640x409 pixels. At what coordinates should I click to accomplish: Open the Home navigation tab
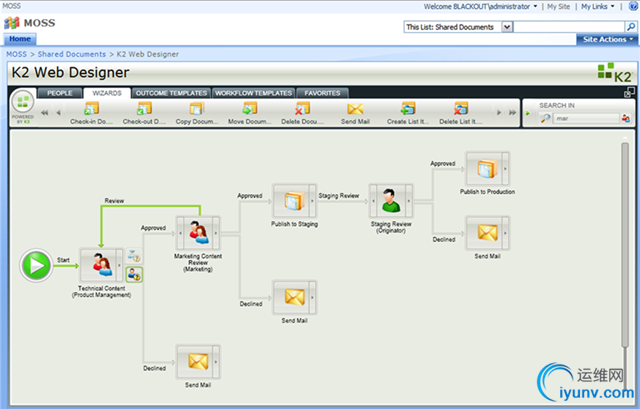tap(20, 39)
